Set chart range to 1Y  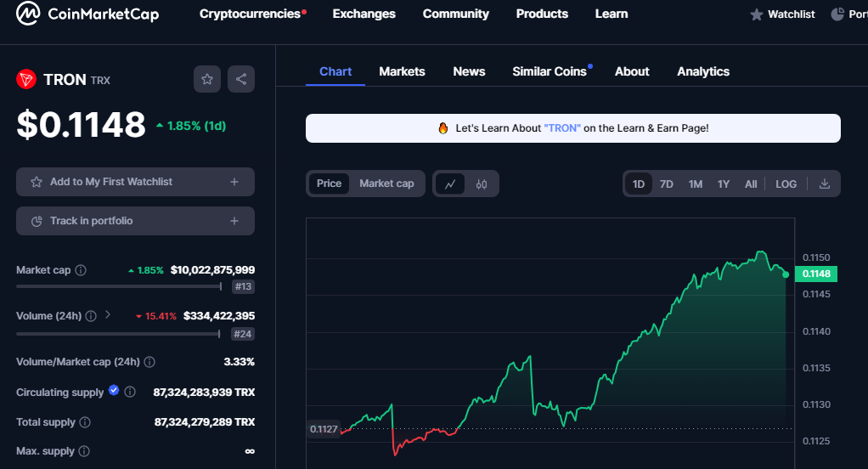[724, 184]
